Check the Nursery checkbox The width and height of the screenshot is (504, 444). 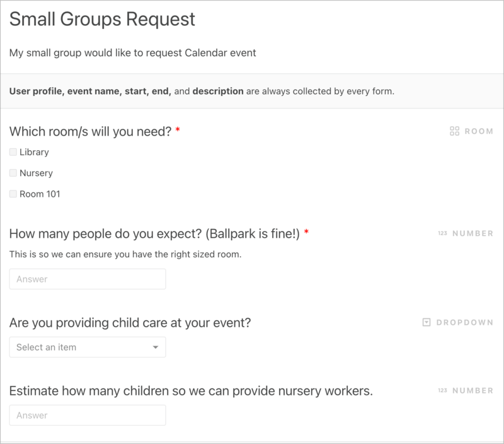pyautogui.click(x=13, y=173)
